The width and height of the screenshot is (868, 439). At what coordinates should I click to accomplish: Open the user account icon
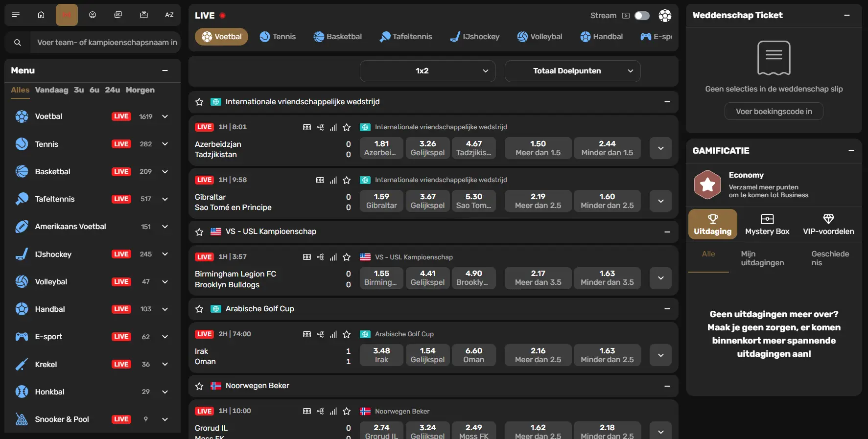coord(93,15)
